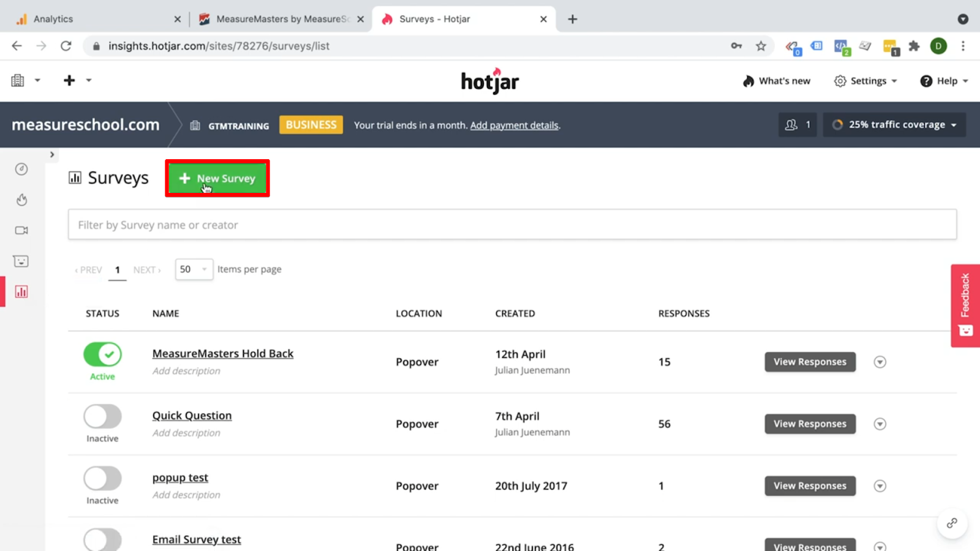View Responses for MeasureMasters Hold Back

coord(810,362)
